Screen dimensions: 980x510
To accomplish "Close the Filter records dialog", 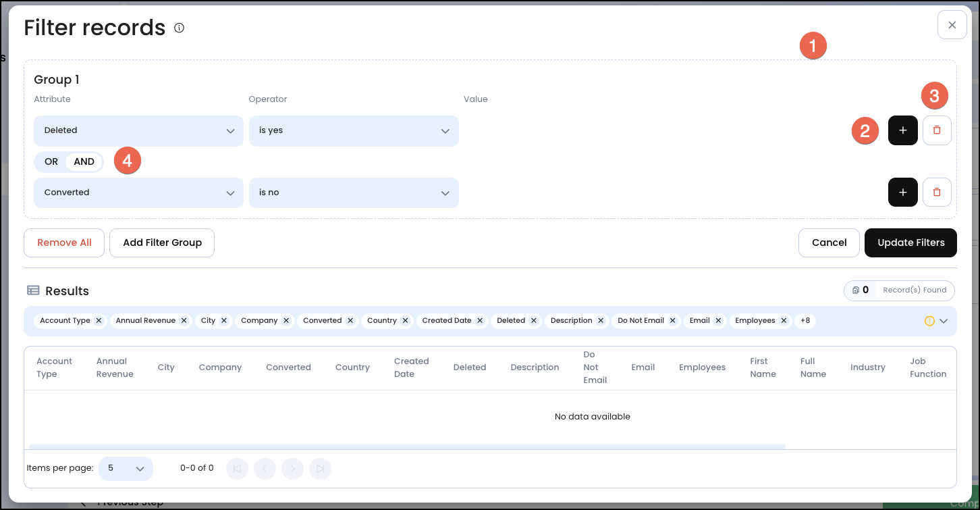I will click(x=952, y=25).
